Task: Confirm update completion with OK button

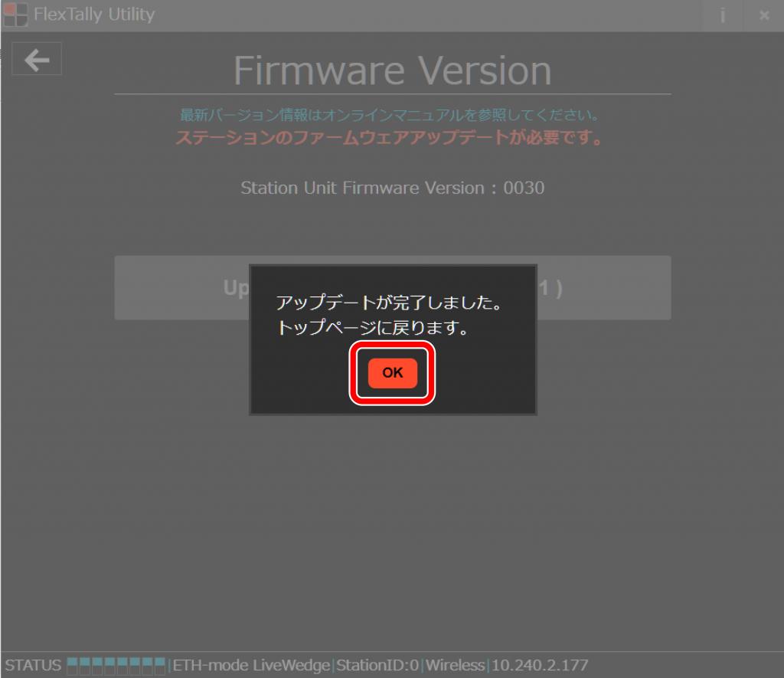Action: pos(393,373)
